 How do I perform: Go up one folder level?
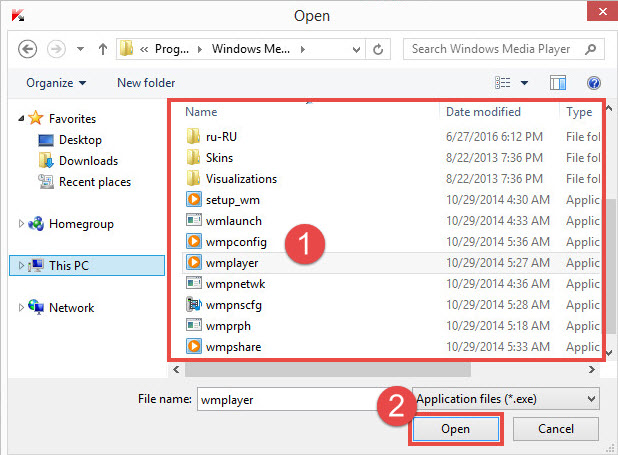pyautogui.click(x=103, y=49)
